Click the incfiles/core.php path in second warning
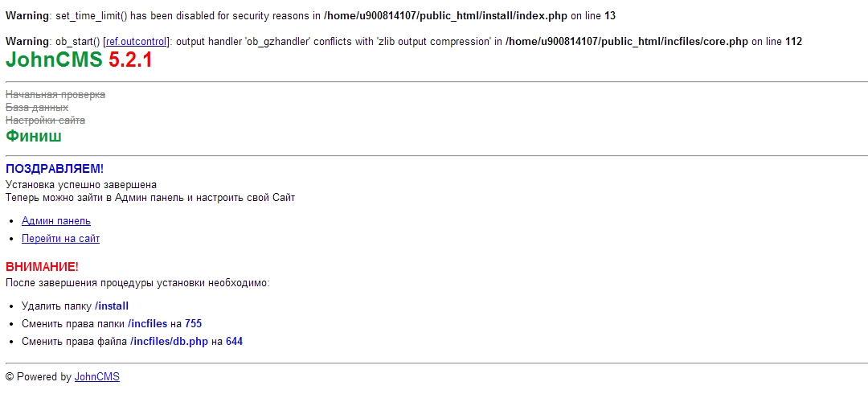The height and width of the screenshot is (394, 868). 627,42
